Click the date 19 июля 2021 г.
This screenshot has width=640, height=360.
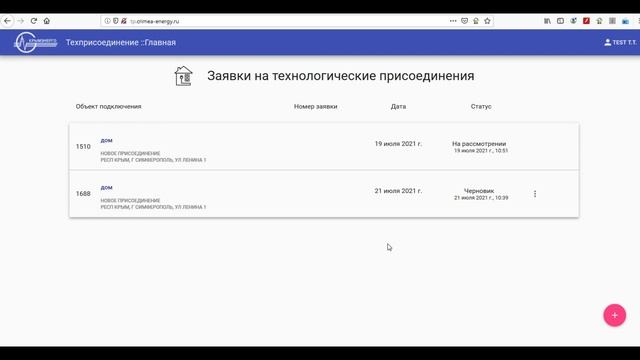coord(398,144)
